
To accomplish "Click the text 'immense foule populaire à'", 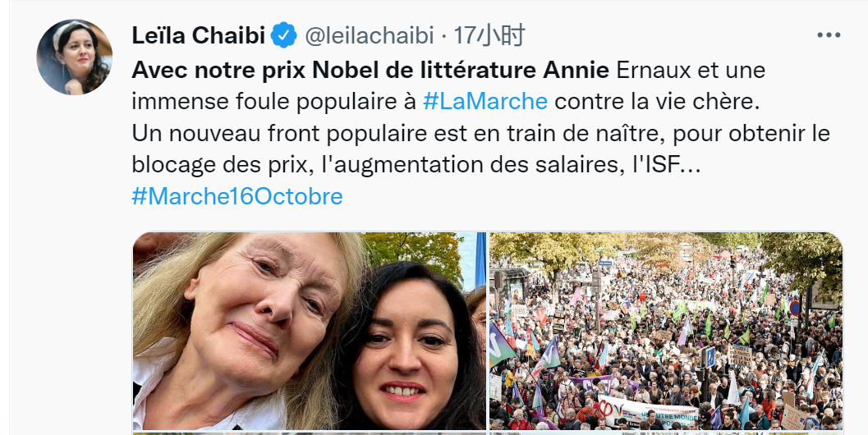I will (x=274, y=101).
